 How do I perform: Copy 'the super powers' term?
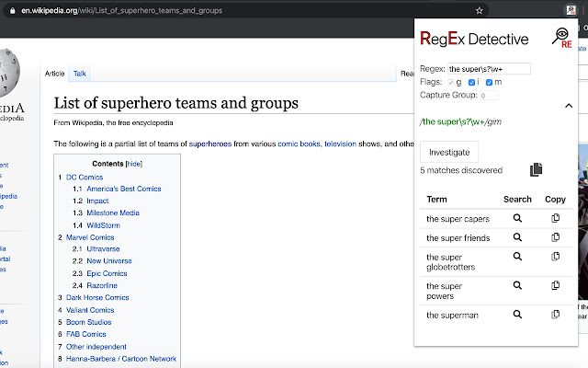(555, 286)
